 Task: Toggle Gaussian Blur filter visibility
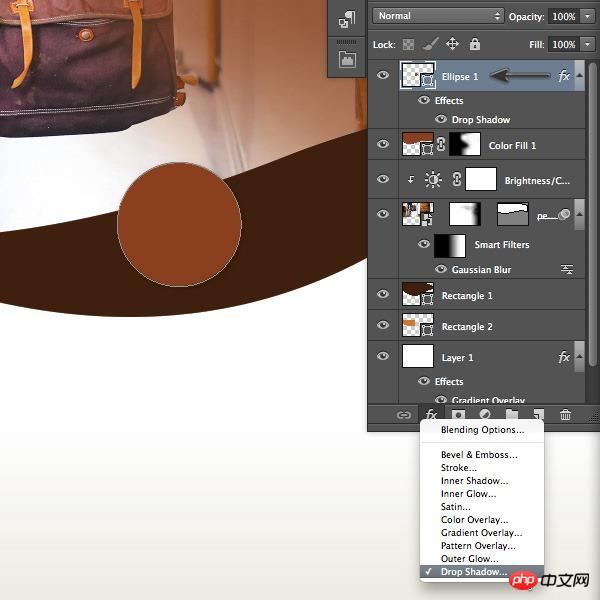[x=441, y=269]
